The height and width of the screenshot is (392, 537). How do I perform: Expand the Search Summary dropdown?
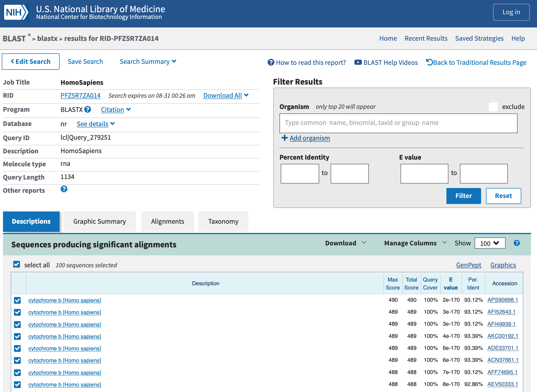(x=148, y=62)
